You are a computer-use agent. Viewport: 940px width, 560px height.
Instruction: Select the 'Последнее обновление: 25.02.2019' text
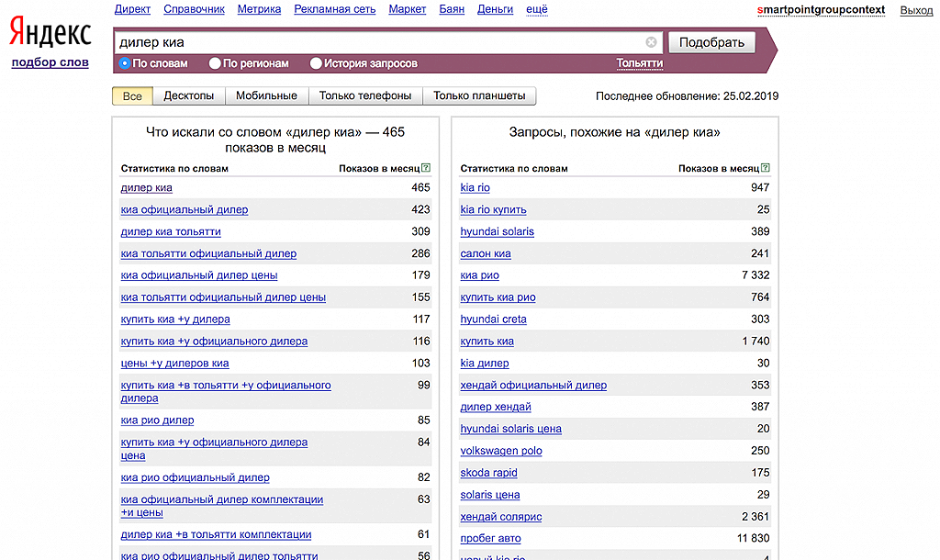click(687, 95)
